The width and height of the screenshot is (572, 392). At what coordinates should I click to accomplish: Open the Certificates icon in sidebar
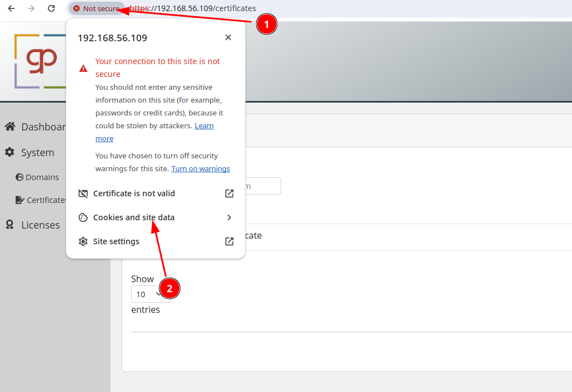pyautogui.click(x=20, y=200)
